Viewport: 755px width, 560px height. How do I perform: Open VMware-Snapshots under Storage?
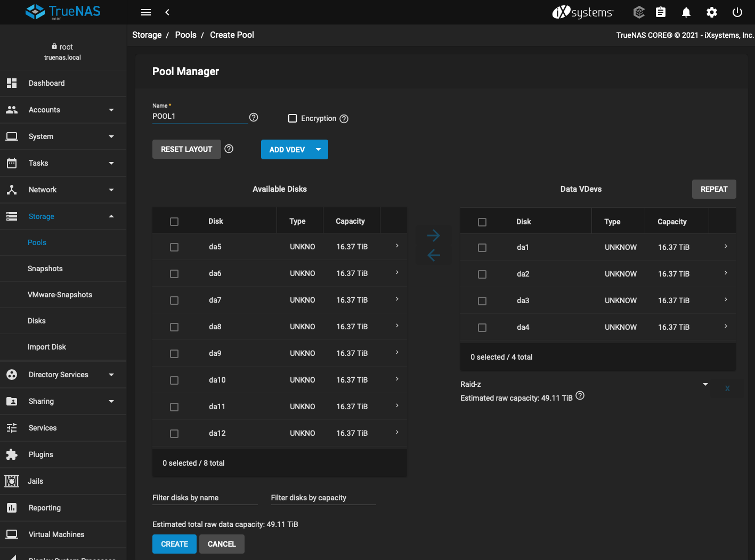point(63,295)
